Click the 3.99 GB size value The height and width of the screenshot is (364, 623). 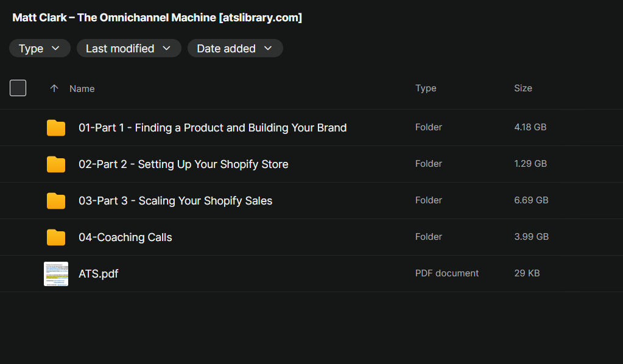(x=531, y=237)
